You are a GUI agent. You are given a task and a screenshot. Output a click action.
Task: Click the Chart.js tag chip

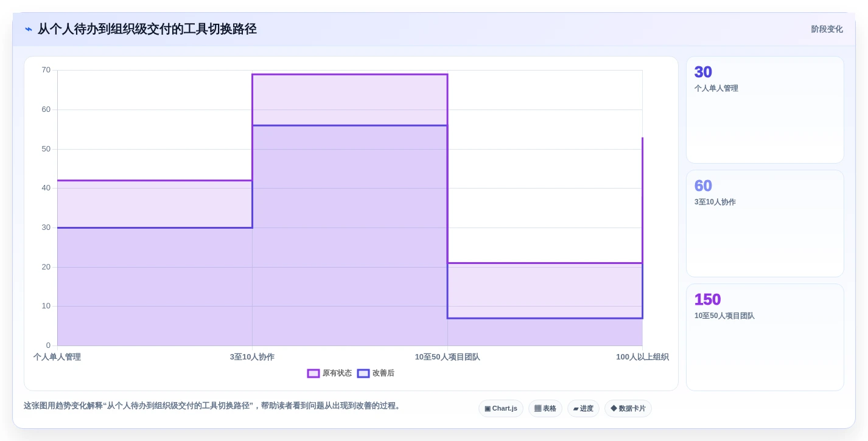coord(501,409)
